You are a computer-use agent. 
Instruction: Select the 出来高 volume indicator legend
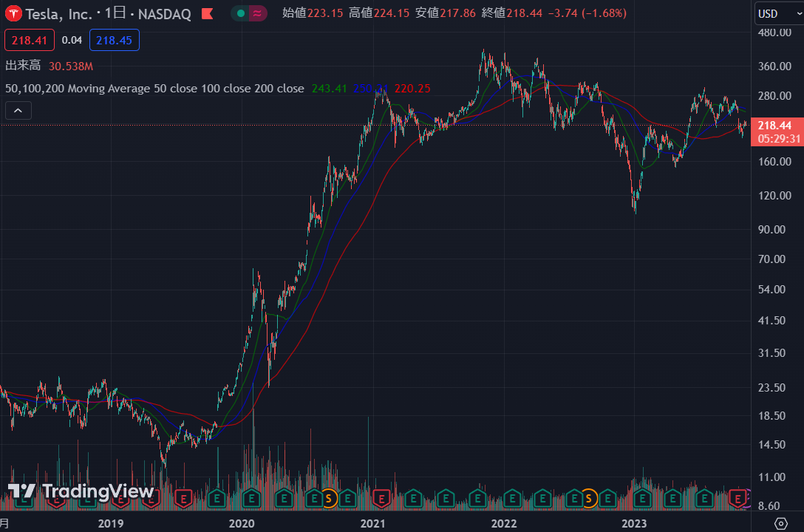point(23,66)
